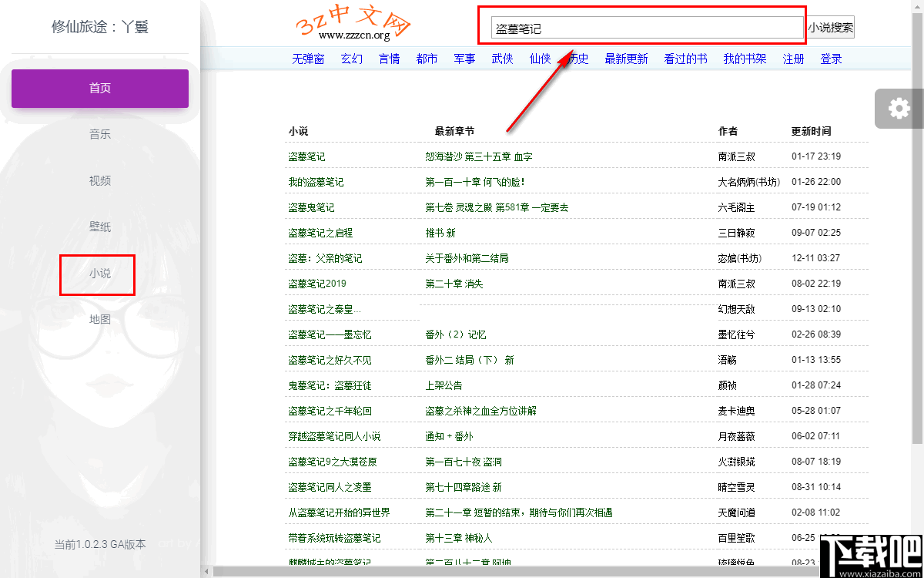Click the 小说搜索 search button

pos(830,28)
